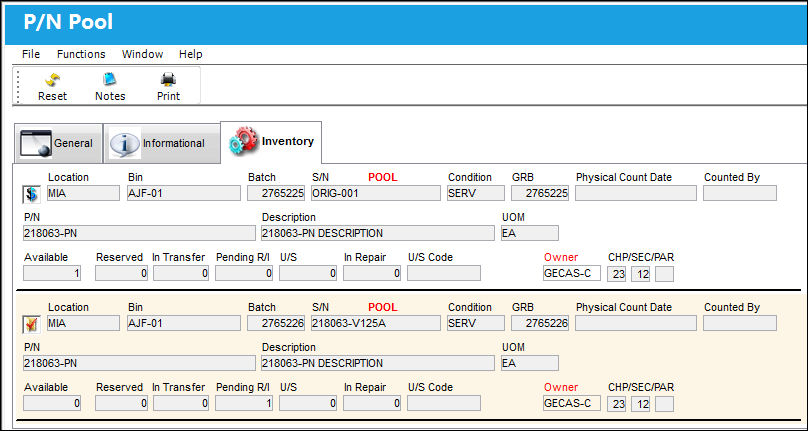808x431 pixels.
Task: Click second record's U/S Code field
Action: pos(444,403)
